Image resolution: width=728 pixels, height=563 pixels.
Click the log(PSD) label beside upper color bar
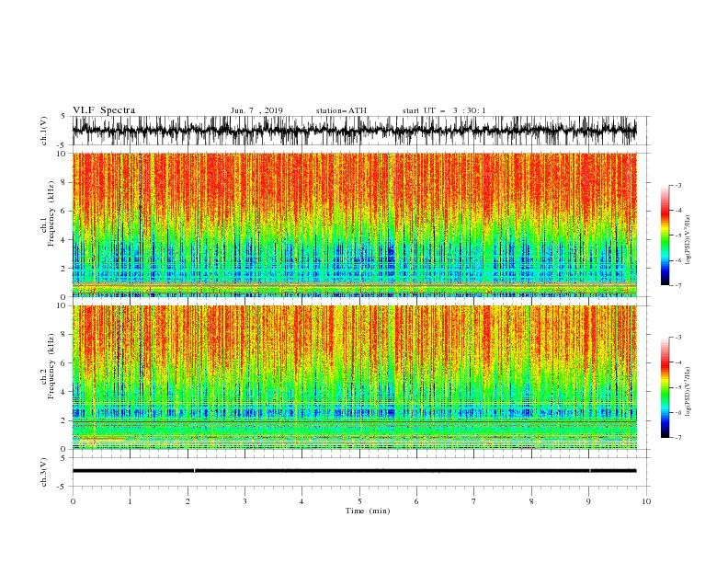pyautogui.click(x=688, y=240)
